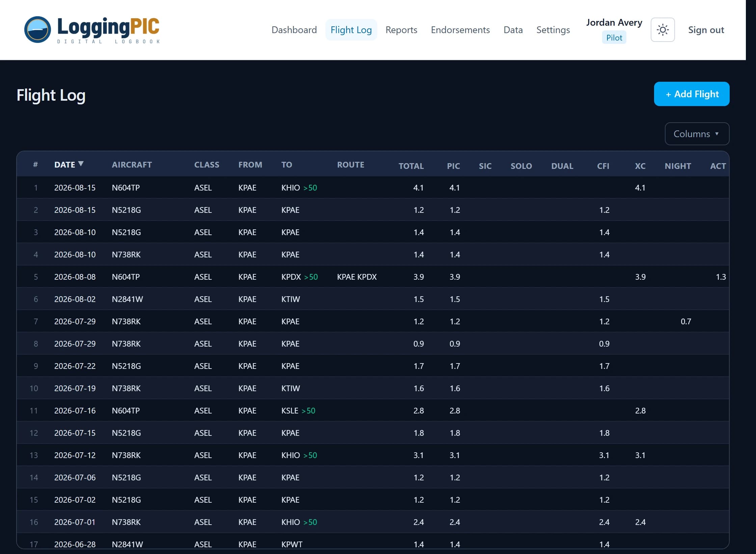Click Sign out
The height and width of the screenshot is (554, 756).
pyautogui.click(x=706, y=30)
